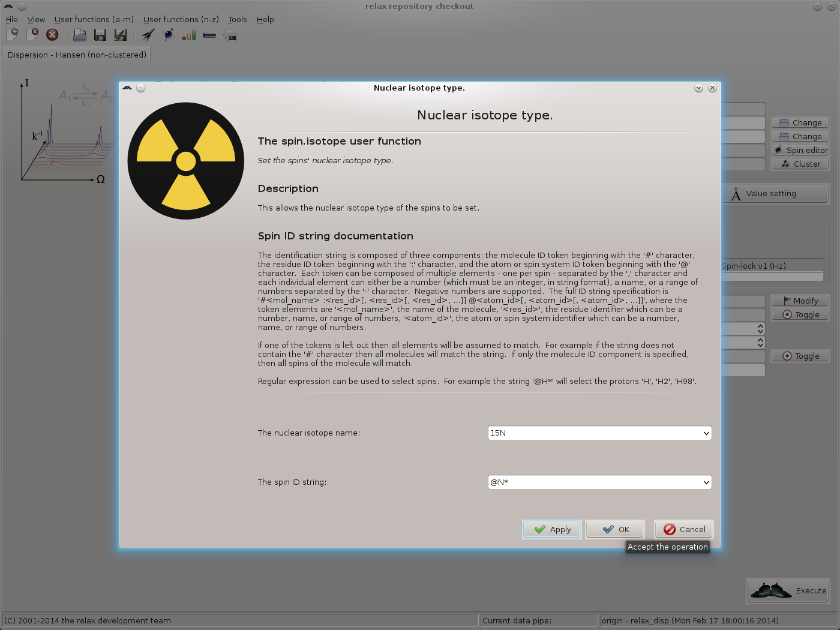Open the relax prompt gear-terminal icon
840x630 pixels.
point(230,35)
